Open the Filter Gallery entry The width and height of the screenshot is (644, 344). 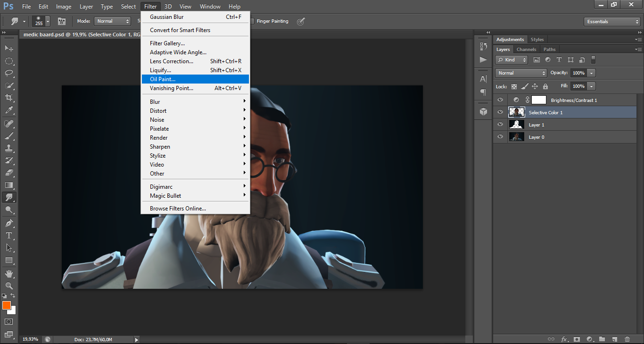pos(195,43)
